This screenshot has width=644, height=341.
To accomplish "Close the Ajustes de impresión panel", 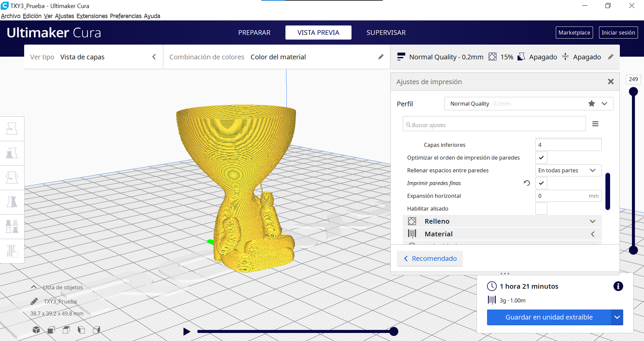I will [611, 81].
